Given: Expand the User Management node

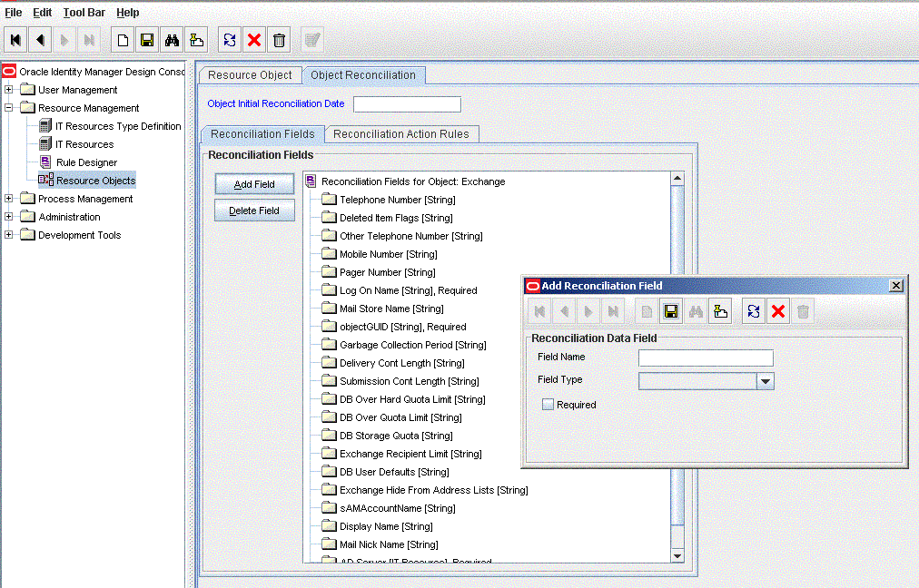Looking at the screenshot, I should point(8,90).
